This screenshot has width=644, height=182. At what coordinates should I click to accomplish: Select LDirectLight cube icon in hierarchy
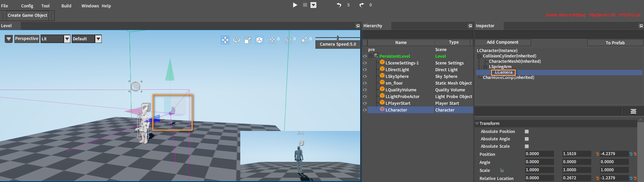tap(382, 69)
